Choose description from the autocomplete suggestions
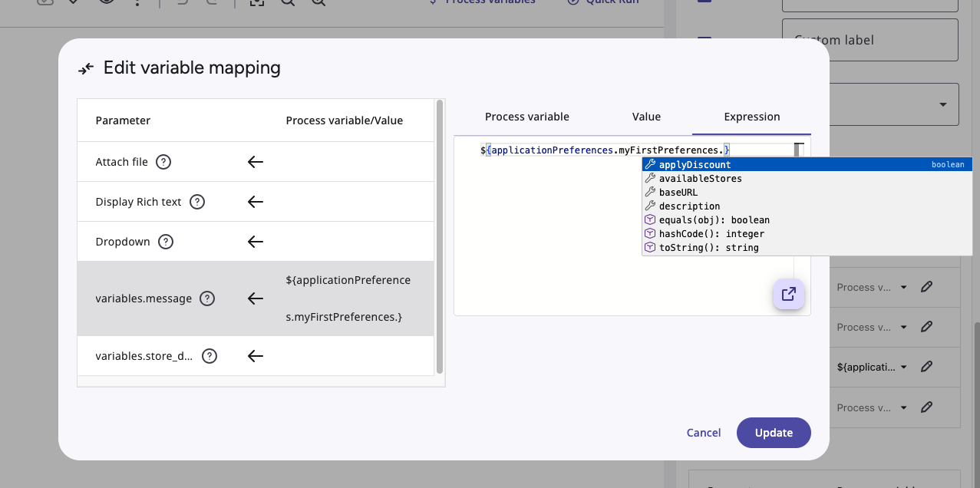This screenshot has height=488, width=980. point(807,206)
